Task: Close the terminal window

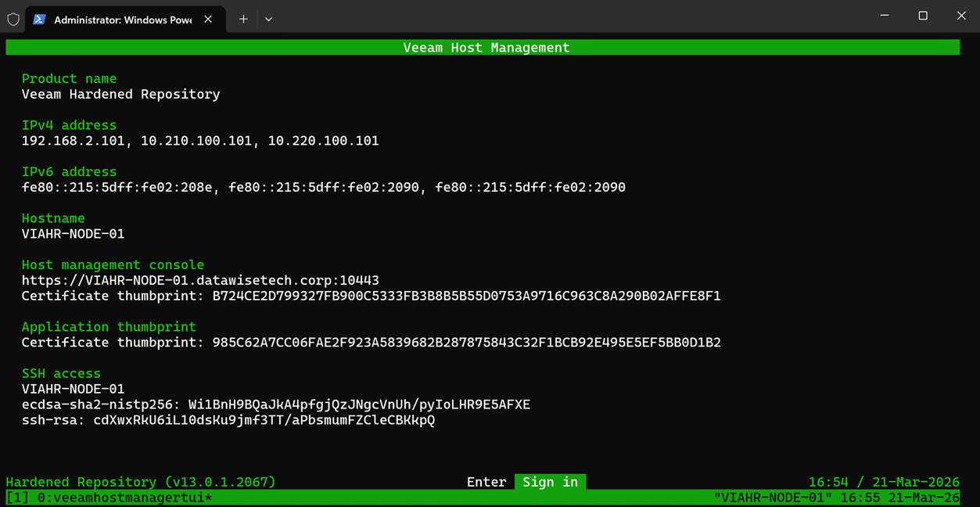Action: point(961,16)
